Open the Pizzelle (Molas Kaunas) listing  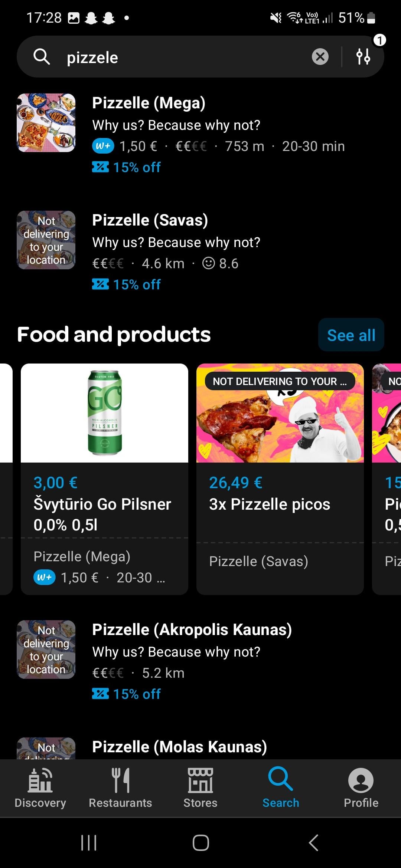coord(200,747)
